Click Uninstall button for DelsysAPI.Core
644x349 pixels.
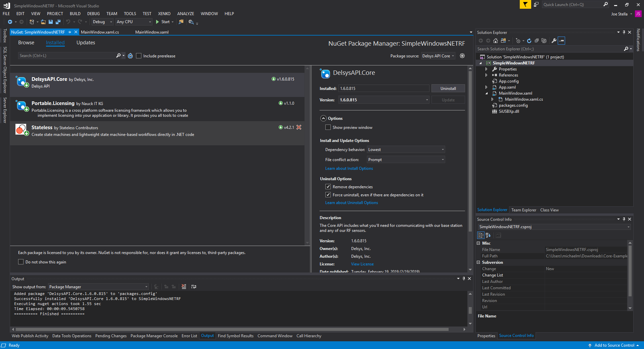(448, 88)
